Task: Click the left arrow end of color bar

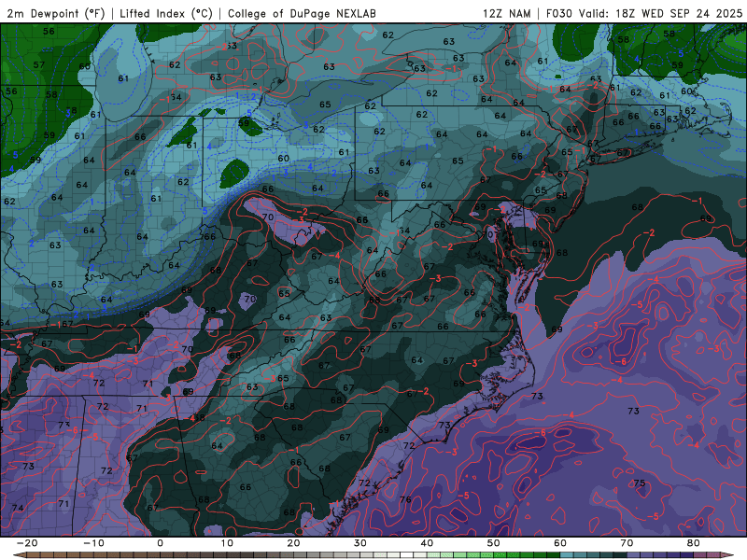Action: [19, 555]
